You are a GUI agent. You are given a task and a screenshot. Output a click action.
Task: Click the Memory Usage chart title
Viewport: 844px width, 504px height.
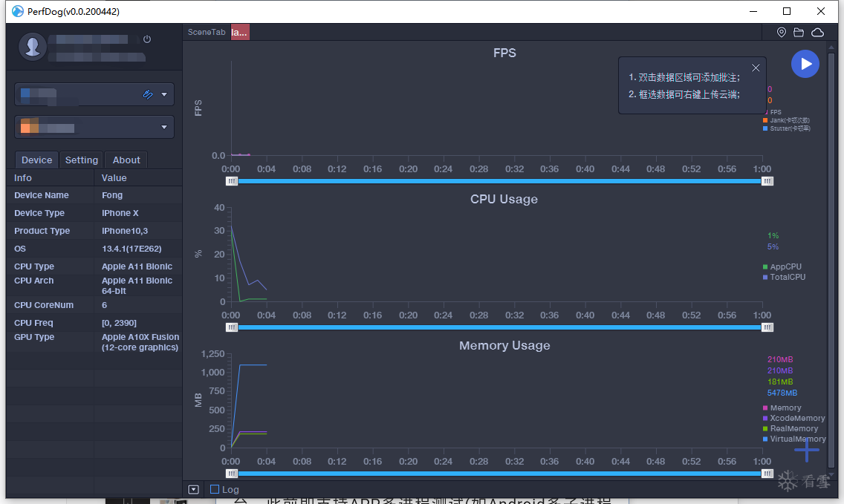pyautogui.click(x=504, y=345)
